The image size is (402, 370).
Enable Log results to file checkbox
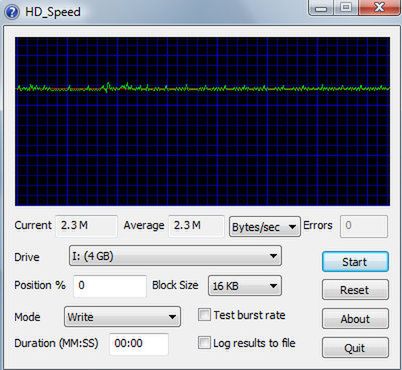coord(204,343)
